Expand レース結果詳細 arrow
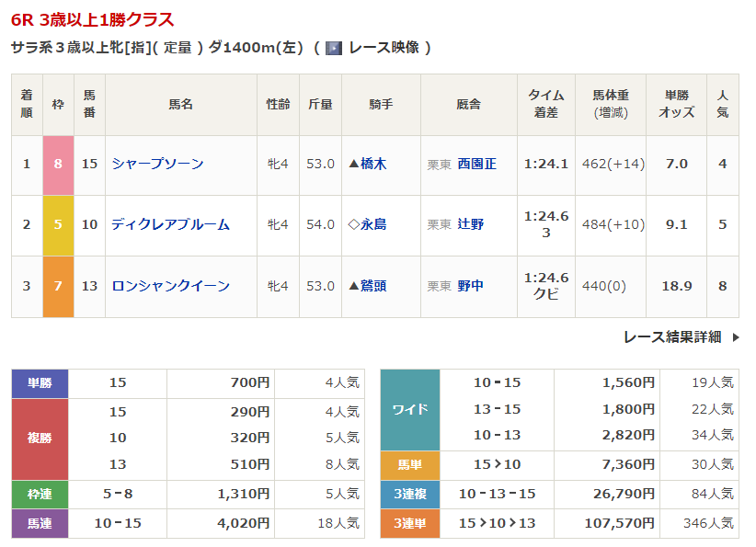The height and width of the screenshot is (547, 756). pyautogui.click(x=735, y=337)
